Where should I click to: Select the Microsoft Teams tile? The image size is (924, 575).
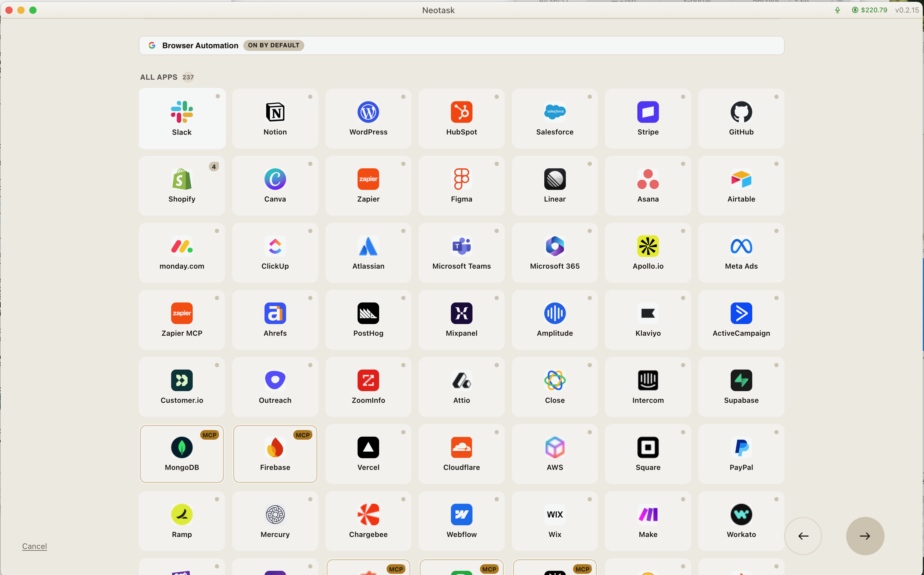click(x=462, y=253)
